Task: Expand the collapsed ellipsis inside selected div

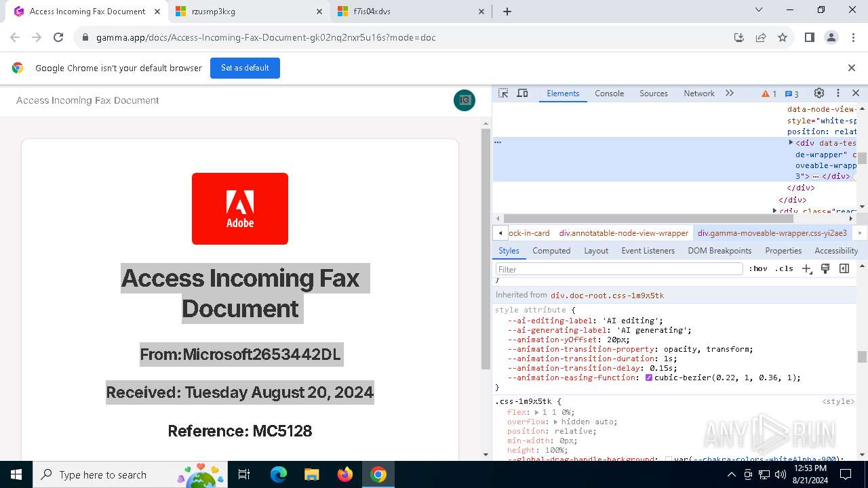Action: [816, 176]
